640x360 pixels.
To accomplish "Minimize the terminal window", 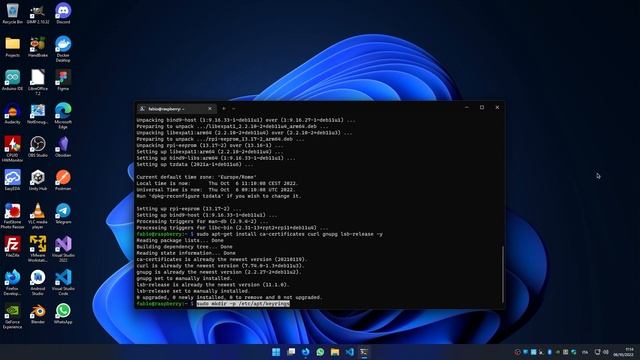I will point(467,107).
